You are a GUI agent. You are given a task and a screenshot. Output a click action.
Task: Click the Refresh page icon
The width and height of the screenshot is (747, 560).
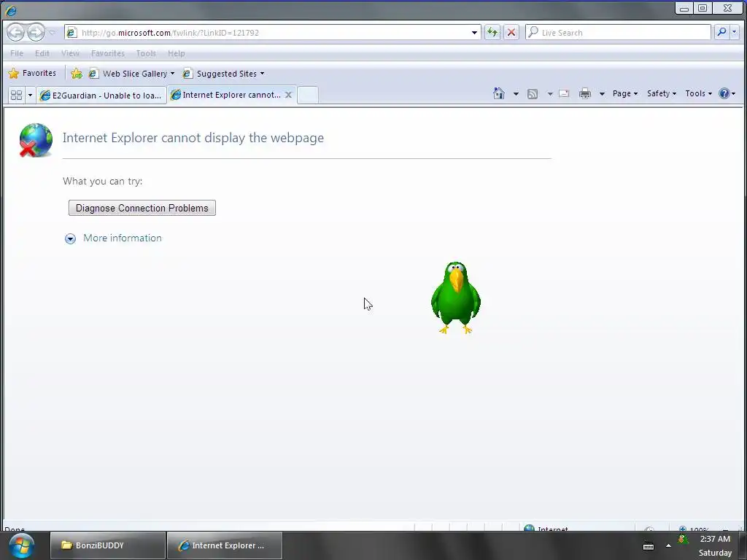(x=492, y=32)
